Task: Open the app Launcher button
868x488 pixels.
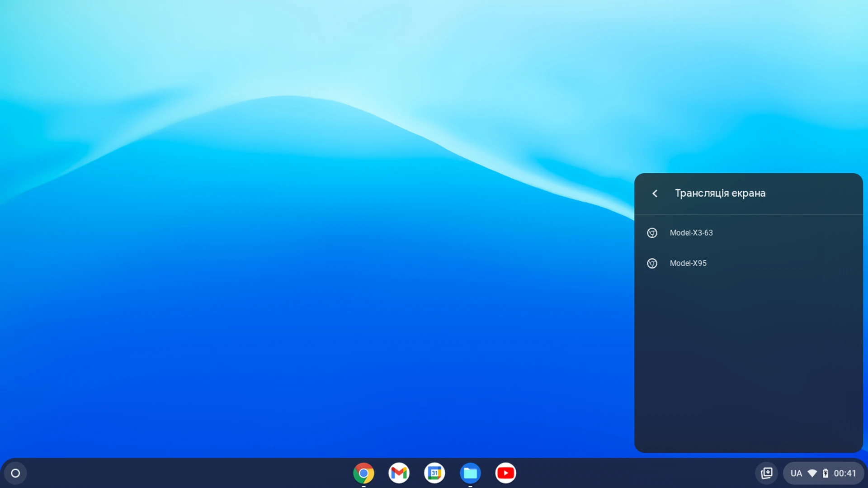Action: click(15, 473)
